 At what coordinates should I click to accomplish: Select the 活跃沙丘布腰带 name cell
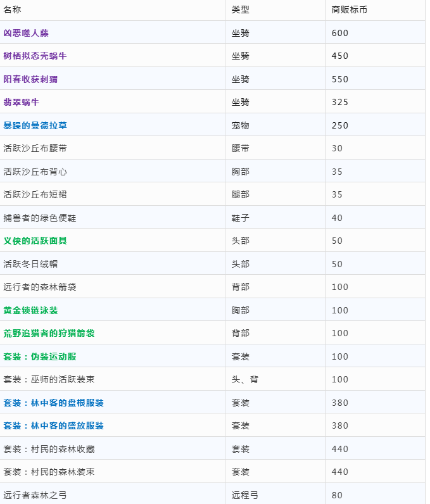click(x=35, y=148)
